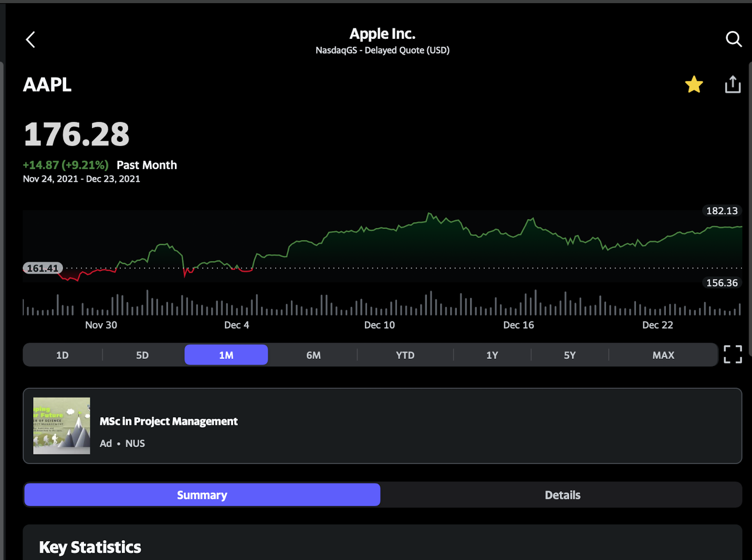This screenshot has height=560, width=752.
Task: Click the NUS ad thumbnail image
Action: [x=61, y=426]
